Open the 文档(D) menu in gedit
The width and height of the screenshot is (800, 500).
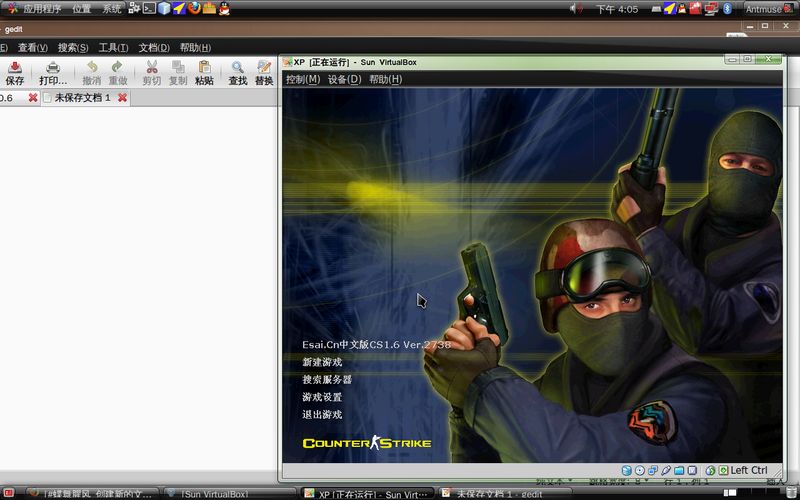pyautogui.click(x=154, y=47)
